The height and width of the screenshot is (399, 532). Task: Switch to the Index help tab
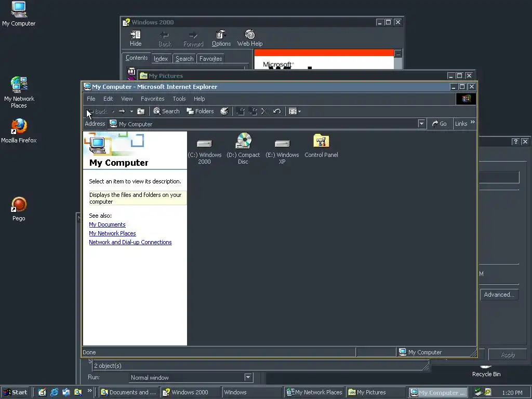click(161, 59)
